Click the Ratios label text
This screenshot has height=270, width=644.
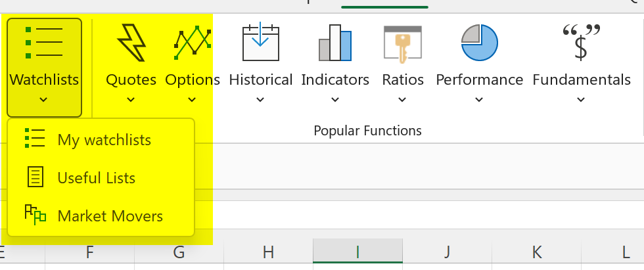403,79
